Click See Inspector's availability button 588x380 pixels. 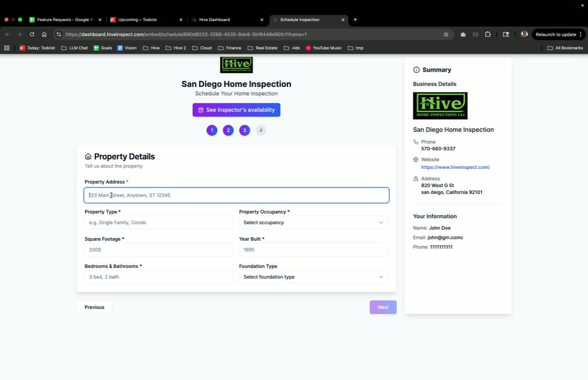coord(236,110)
